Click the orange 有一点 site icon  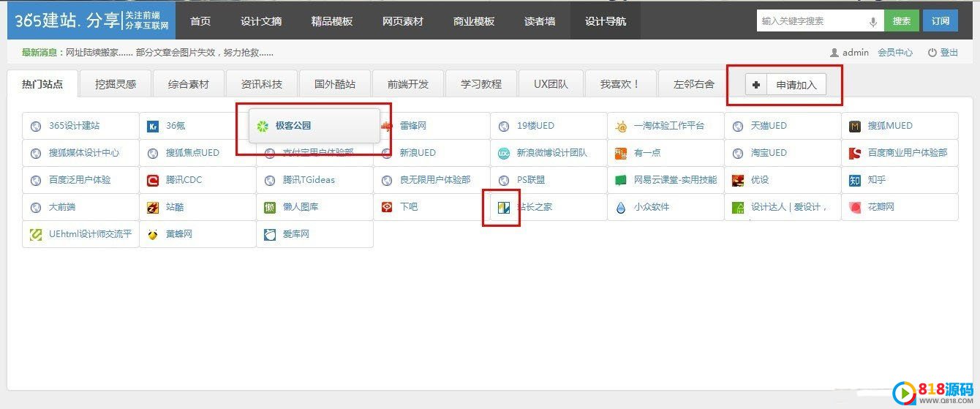[621, 153]
